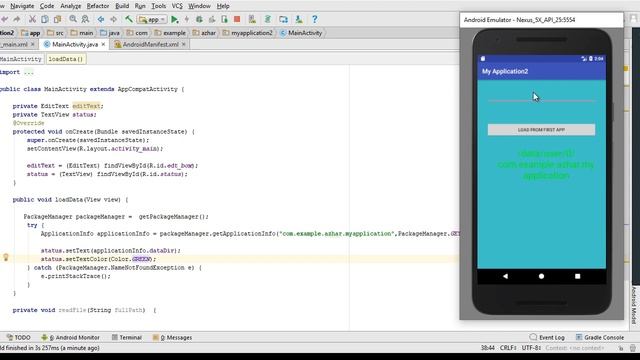Tap the emulator Home navigation button
Image resolution: width=640 pixels, height=360 pixels.
click(x=541, y=276)
